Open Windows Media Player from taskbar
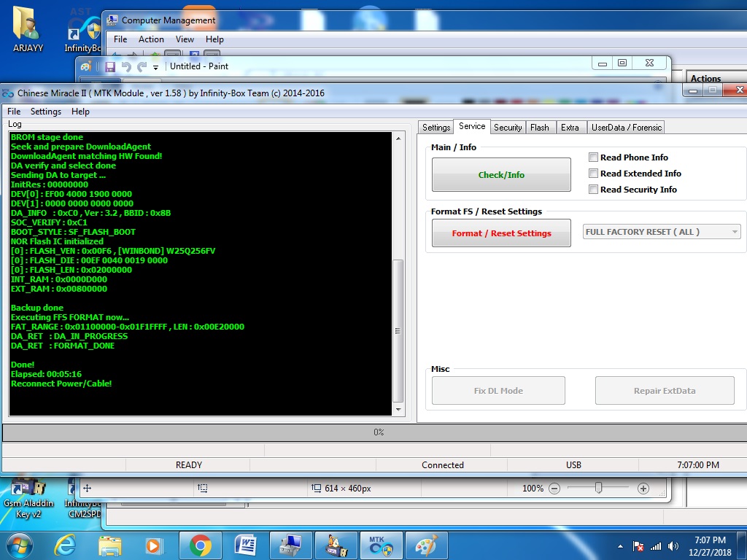Image resolution: width=747 pixels, height=560 pixels. pos(154,545)
